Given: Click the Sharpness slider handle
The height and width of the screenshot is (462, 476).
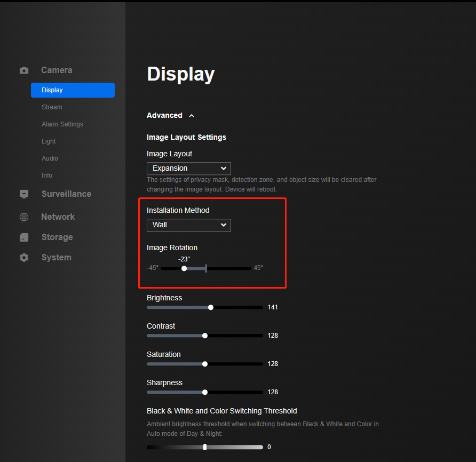Looking at the screenshot, I should (x=205, y=392).
